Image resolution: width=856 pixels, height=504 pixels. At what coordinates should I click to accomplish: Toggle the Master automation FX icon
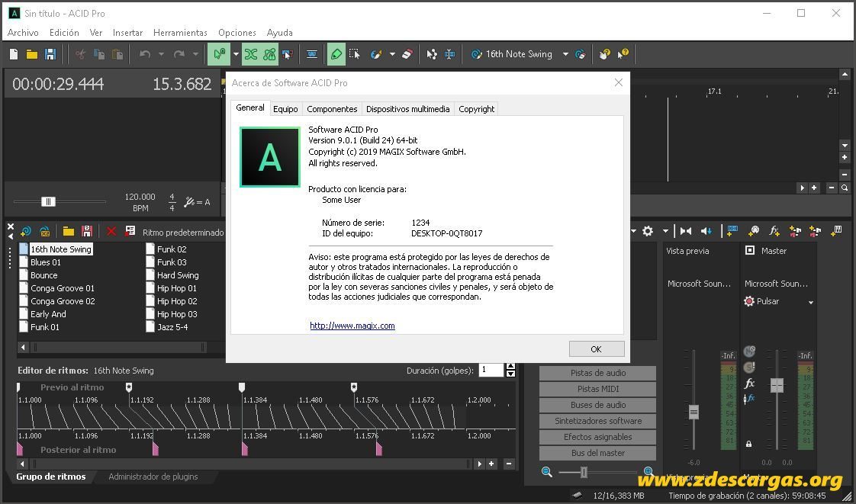[x=749, y=399]
